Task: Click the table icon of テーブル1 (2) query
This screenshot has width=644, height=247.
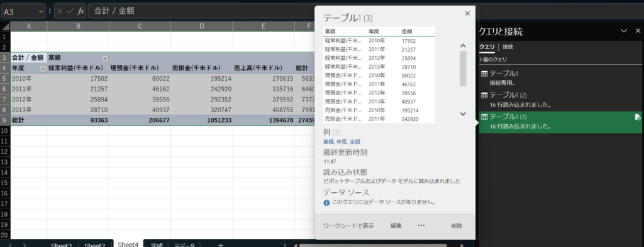Action: pos(484,96)
